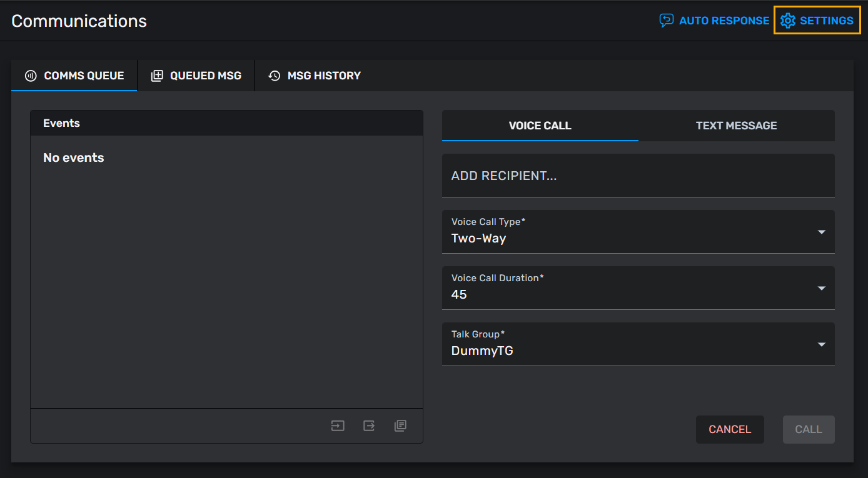Image resolution: width=868 pixels, height=478 pixels.
Task: Click the Events panel header
Action: [226, 123]
